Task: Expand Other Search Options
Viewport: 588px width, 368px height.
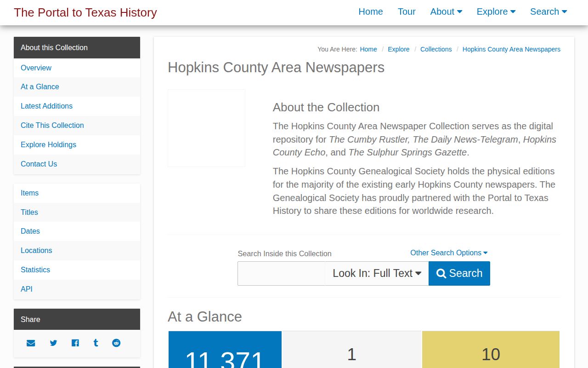Action: tap(449, 253)
